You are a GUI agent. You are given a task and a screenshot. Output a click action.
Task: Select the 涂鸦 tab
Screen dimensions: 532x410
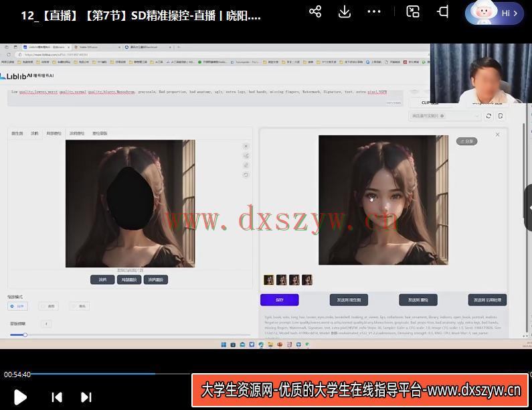[x=35, y=133]
